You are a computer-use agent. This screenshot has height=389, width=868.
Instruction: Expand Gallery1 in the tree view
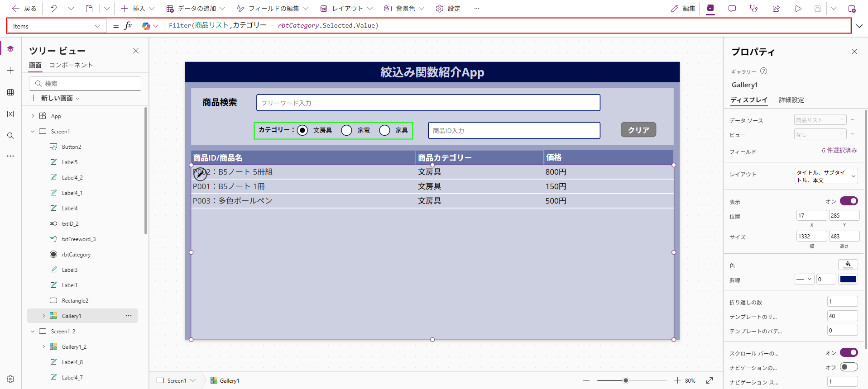[x=43, y=316]
